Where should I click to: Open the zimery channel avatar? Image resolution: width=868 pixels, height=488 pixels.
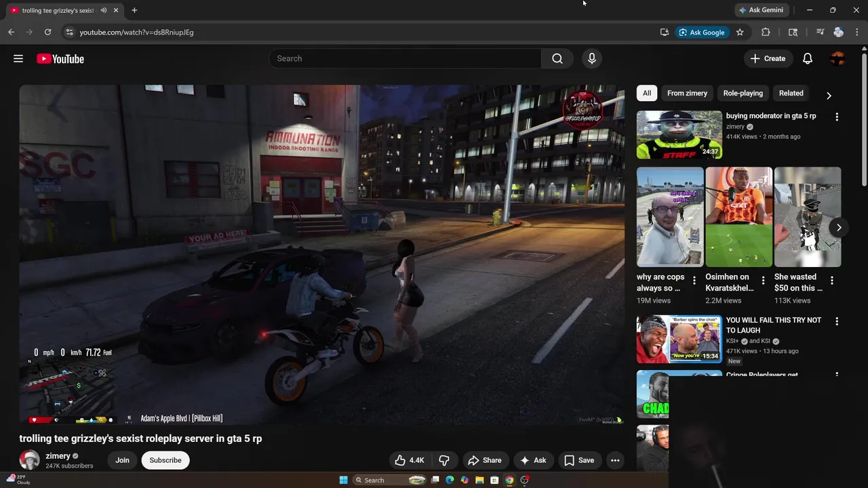click(29, 460)
